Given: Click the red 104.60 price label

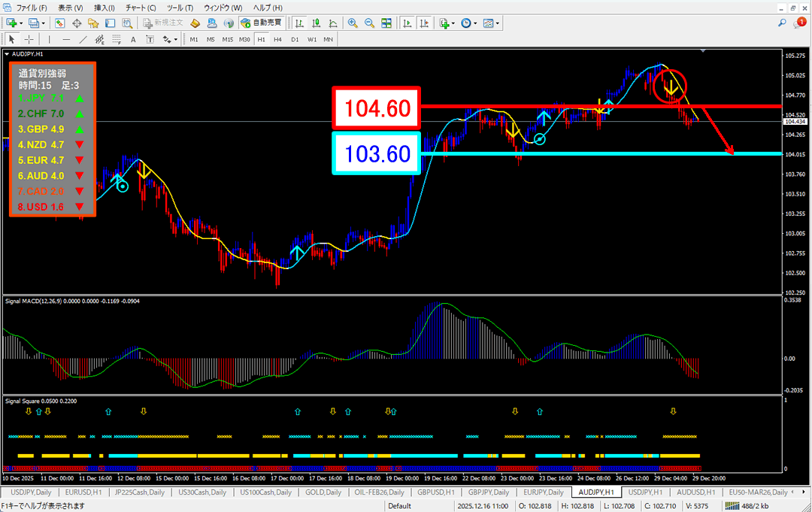Looking at the screenshot, I should click(x=376, y=108).
